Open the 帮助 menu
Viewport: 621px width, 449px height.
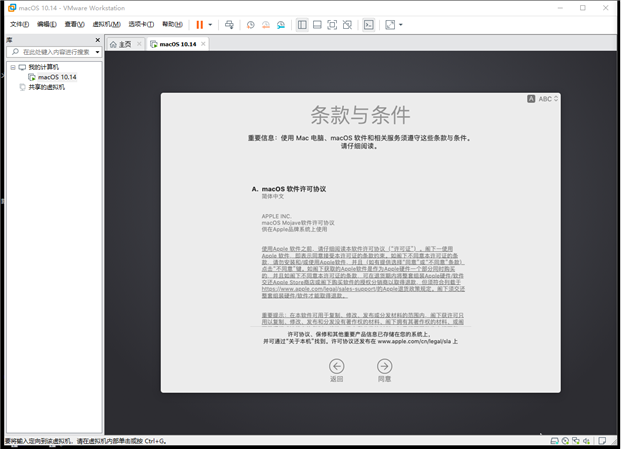(172, 25)
